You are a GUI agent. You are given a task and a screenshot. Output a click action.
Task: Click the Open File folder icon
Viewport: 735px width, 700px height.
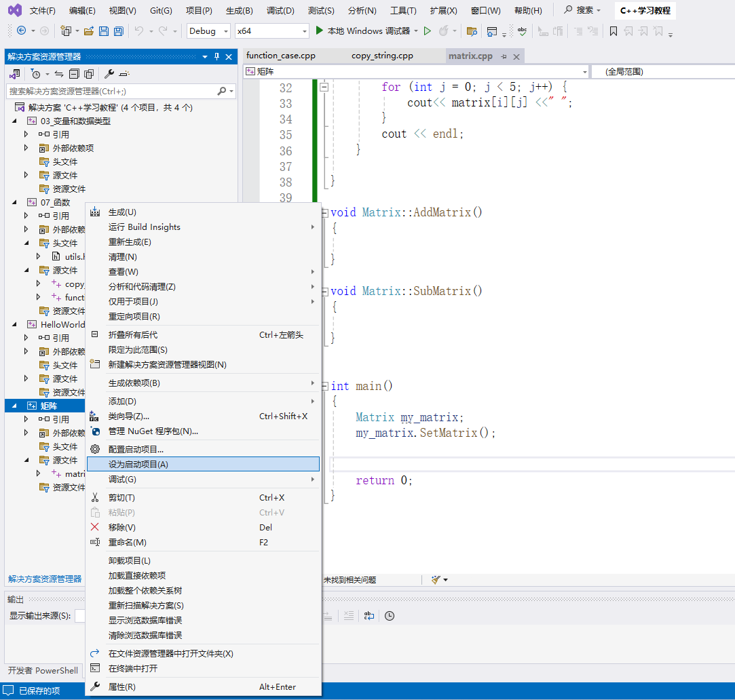(x=89, y=31)
